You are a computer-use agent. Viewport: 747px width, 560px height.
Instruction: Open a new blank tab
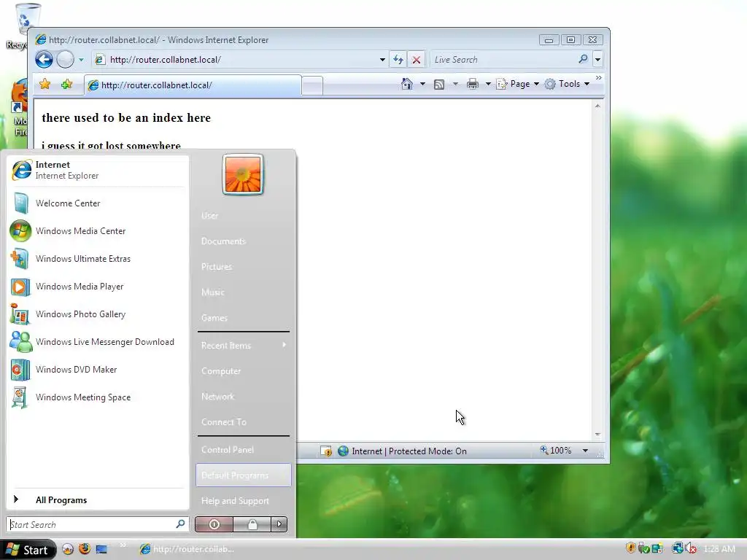click(312, 86)
